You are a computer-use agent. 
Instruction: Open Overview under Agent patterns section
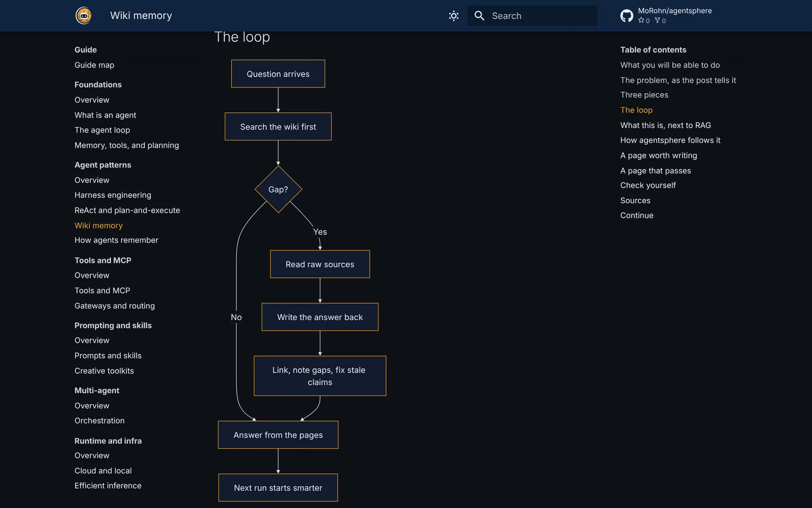point(92,180)
